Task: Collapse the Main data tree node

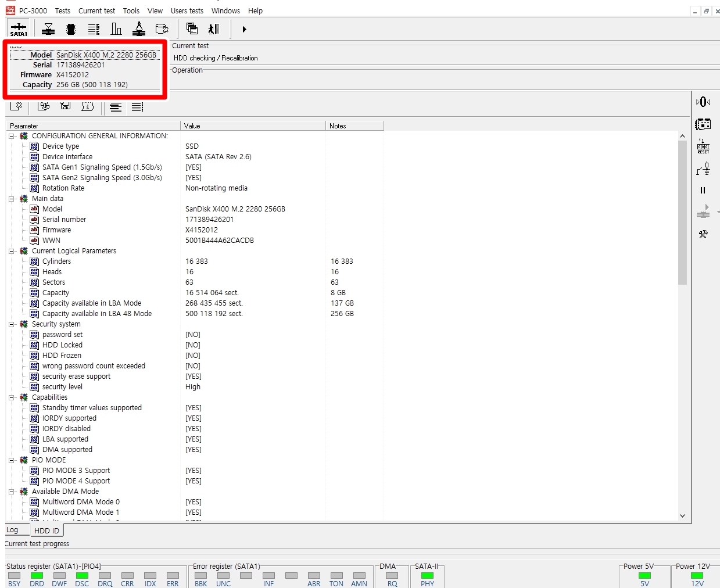Action: [11, 199]
